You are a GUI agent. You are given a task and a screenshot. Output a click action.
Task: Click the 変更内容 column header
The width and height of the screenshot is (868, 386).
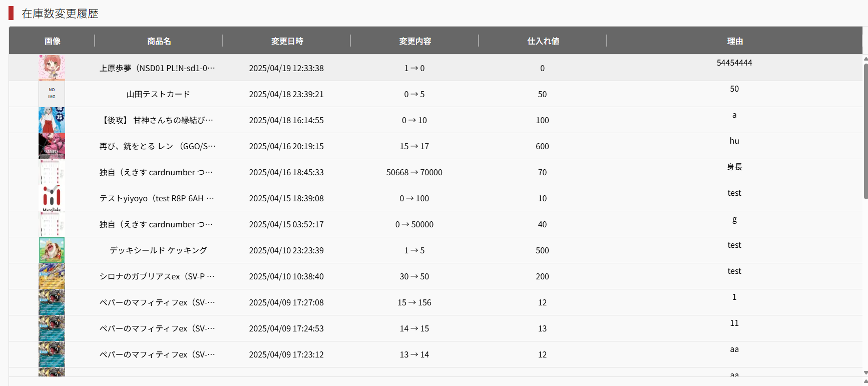(x=415, y=41)
